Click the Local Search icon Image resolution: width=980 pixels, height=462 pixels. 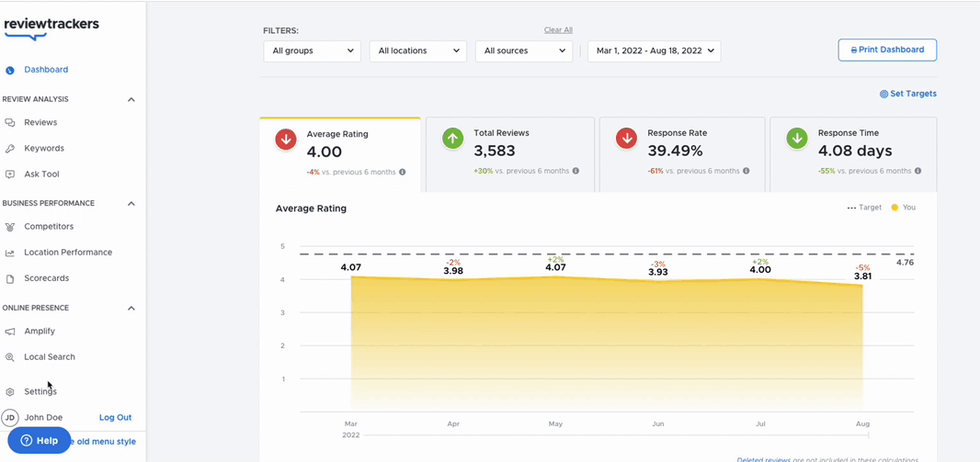10,357
